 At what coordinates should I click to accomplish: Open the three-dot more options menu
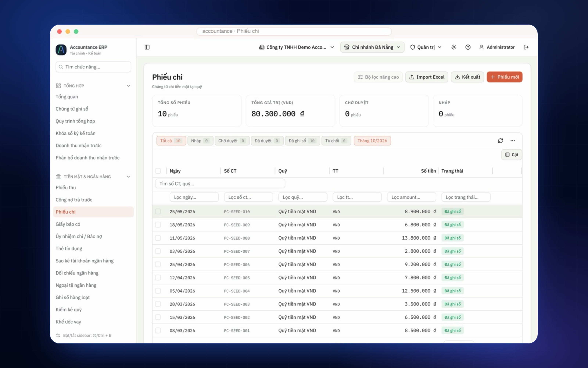(512, 141)
